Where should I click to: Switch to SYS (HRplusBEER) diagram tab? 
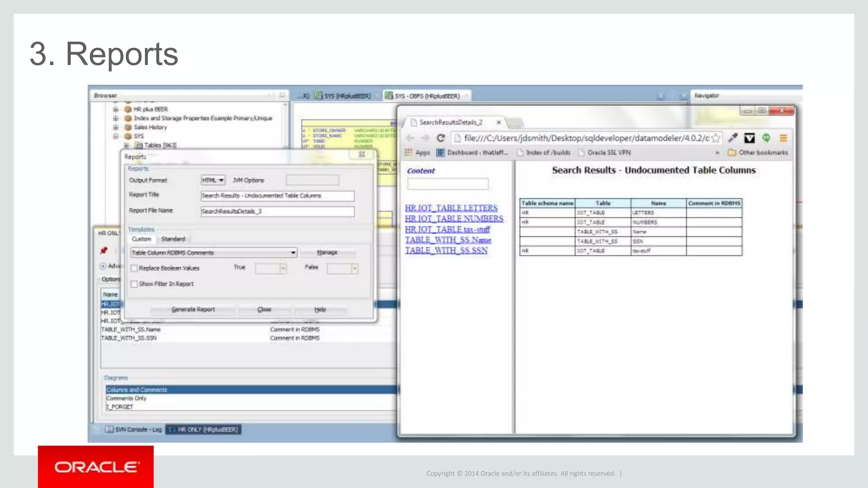(343, 96)
